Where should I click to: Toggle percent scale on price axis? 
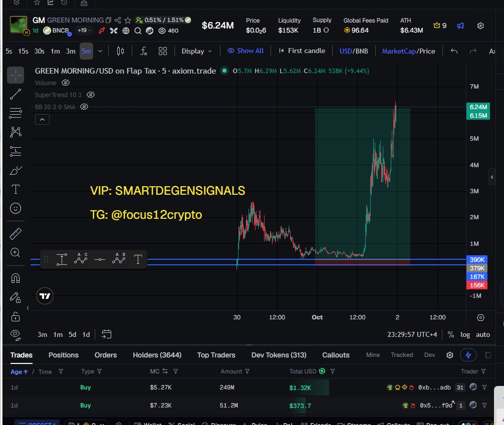(x=450, y=334)
